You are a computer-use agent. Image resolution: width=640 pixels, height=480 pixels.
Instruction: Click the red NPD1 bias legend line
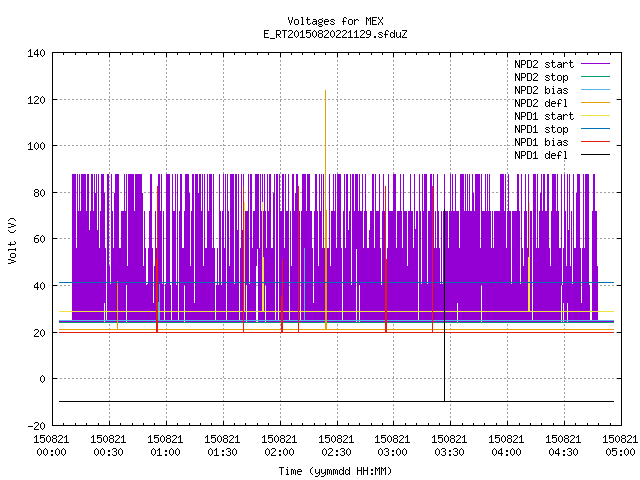(595, 142)
